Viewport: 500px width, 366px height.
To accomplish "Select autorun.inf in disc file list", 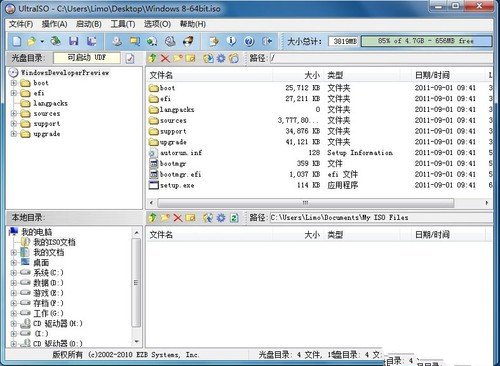I will pyautogui.click(x=181, y=153).
